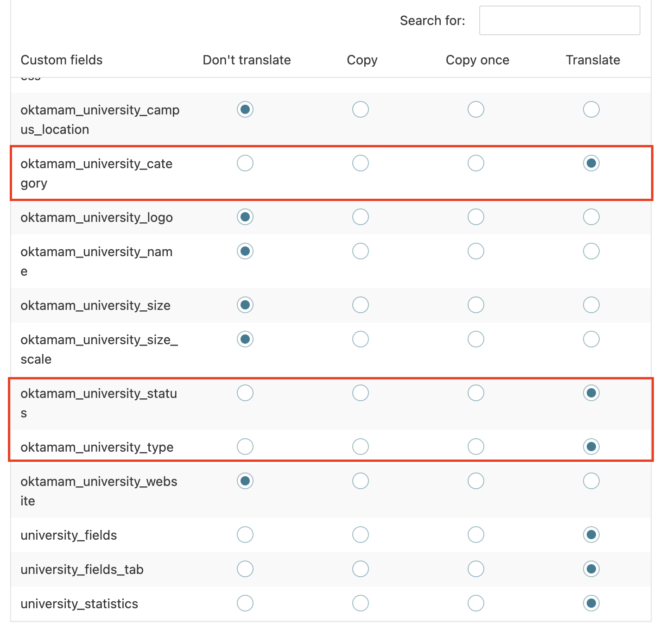
Task: Select Copy for oktamam_university_campus_location
Action: coord(361,110)
